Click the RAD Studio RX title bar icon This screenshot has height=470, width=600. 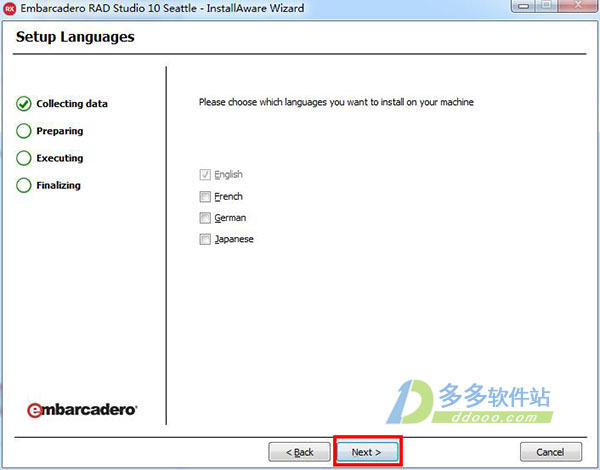[9, 8]
